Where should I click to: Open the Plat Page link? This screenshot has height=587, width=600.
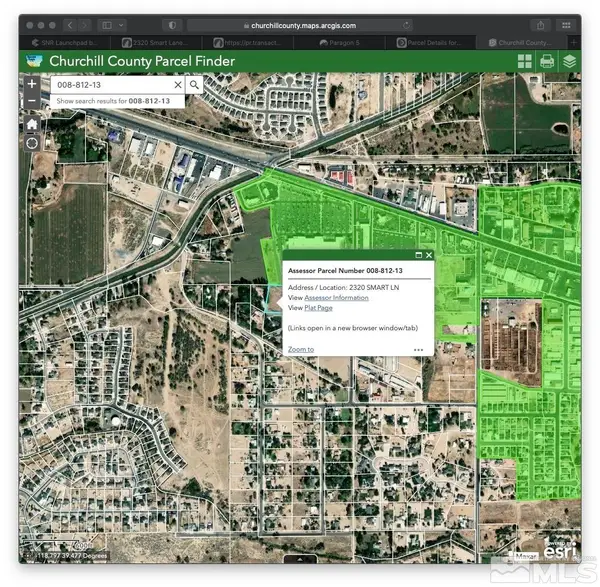(x=319, y=309)
